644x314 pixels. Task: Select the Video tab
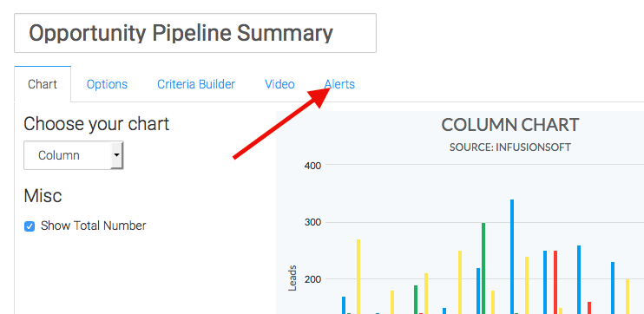coord(279,84)
